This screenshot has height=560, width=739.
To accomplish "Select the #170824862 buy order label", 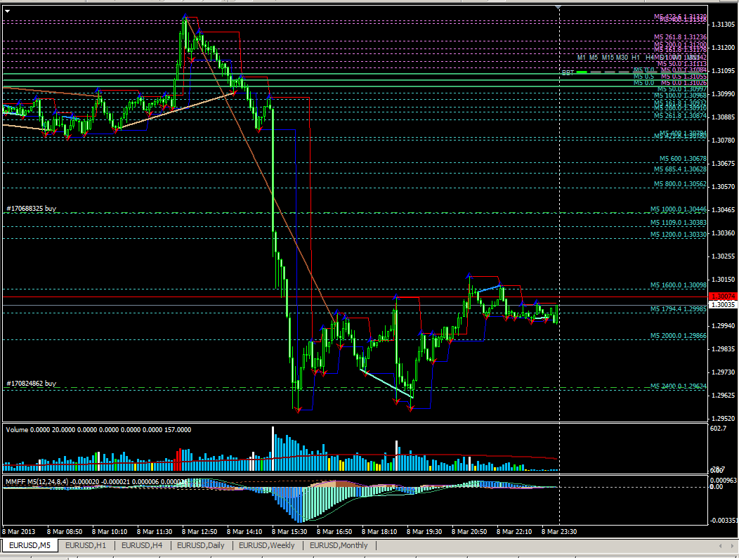I will (32, 384).
